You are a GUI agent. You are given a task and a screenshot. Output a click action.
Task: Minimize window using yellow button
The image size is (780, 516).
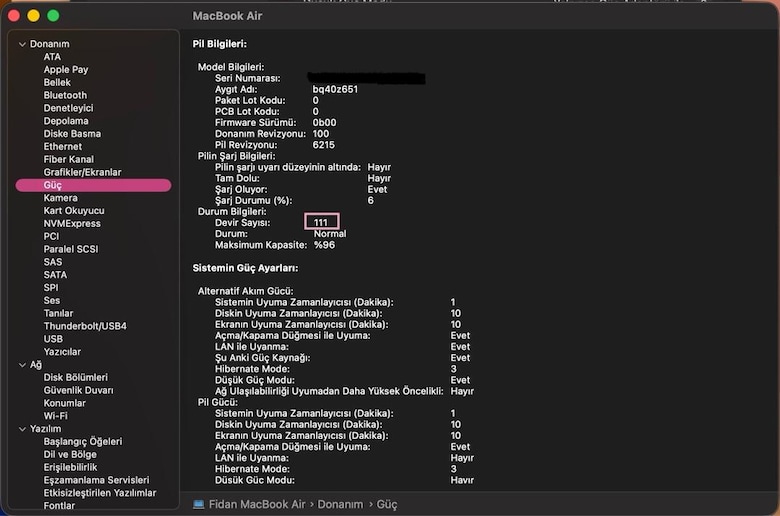(33, 16)
